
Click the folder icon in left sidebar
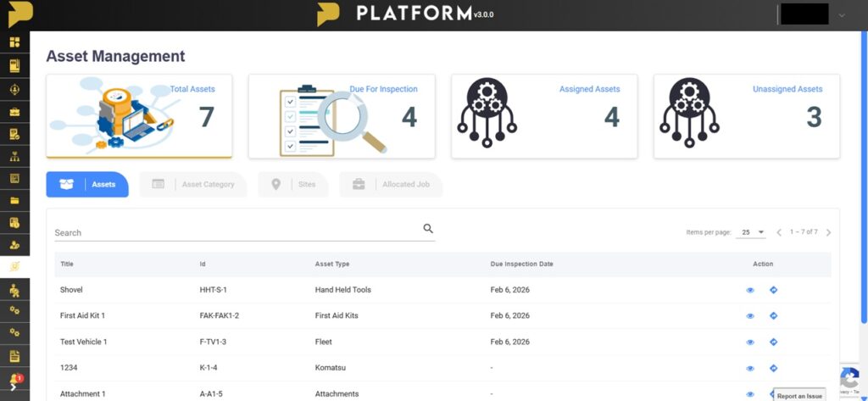[x=14, y=201]
